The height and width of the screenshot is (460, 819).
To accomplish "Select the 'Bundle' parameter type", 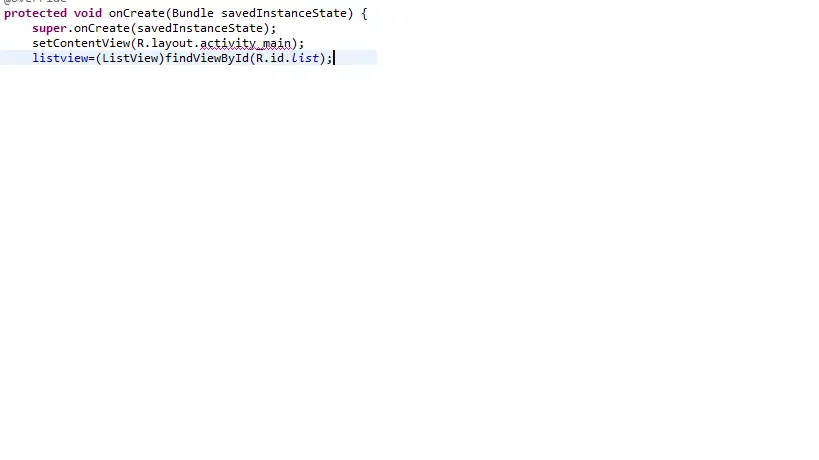I will coord(193,13).
